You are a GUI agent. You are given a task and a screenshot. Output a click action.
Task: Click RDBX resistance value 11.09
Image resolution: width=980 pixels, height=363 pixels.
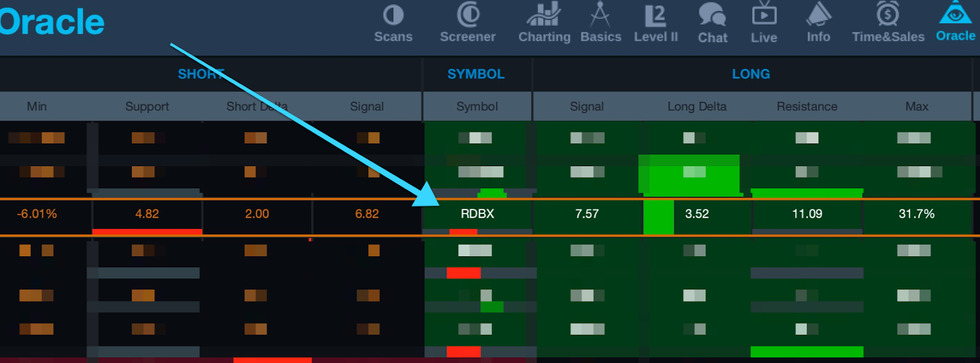pos(807,214)
